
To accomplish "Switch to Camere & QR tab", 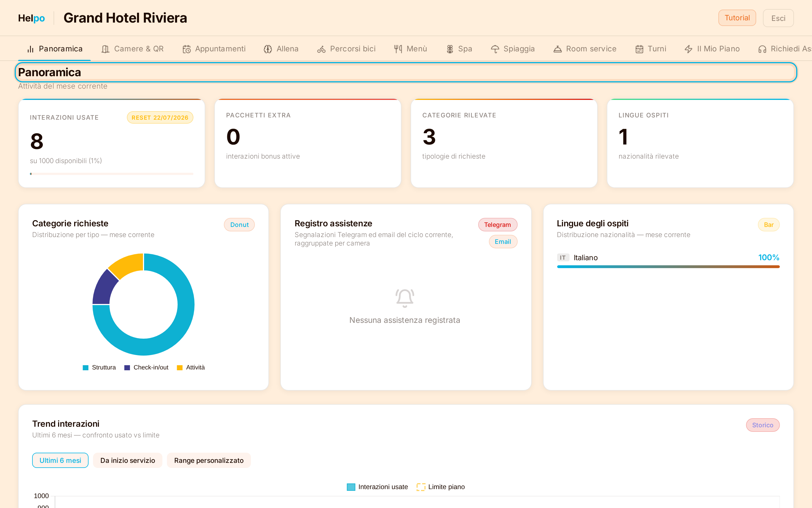I will point(133,49).
